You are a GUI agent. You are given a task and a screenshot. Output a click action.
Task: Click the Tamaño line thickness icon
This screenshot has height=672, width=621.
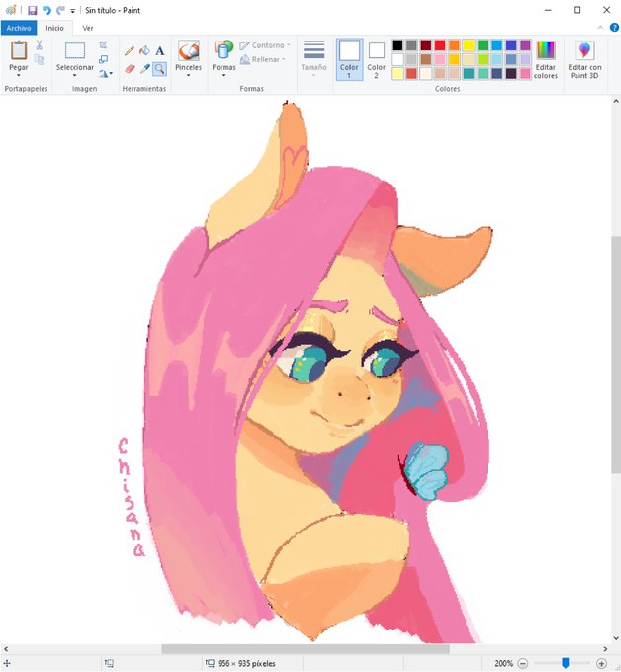(313, 49)
